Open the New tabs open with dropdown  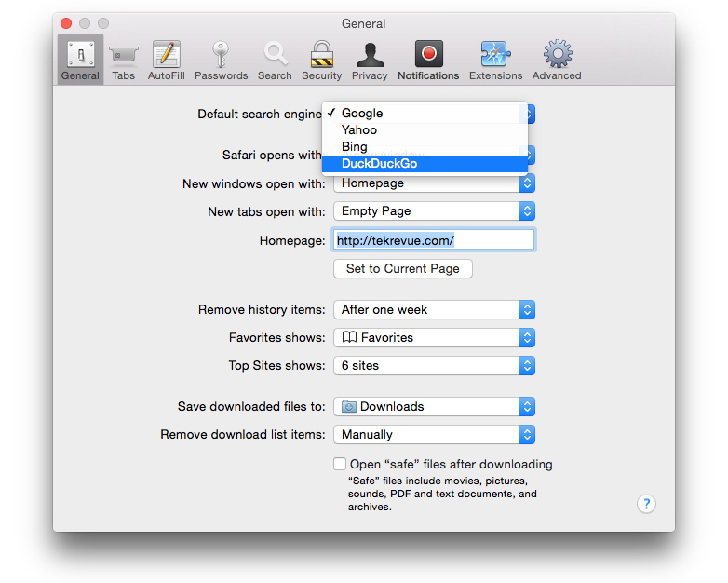coord(434,211)
